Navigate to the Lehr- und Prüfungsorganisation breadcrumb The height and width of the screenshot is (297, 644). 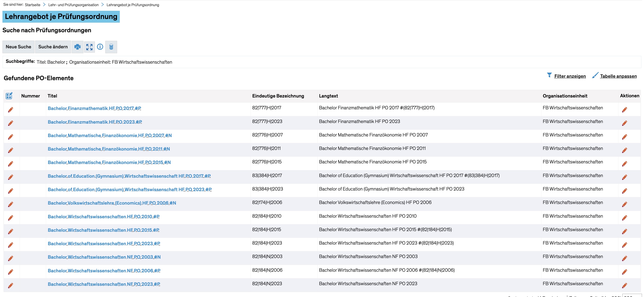click(73, 5)
